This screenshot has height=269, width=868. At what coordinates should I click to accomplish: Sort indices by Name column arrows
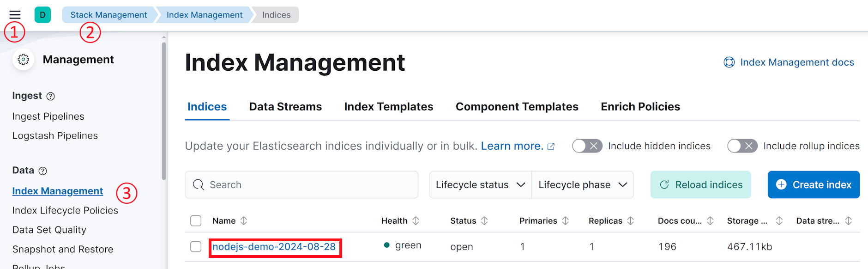tap(244, 221)
